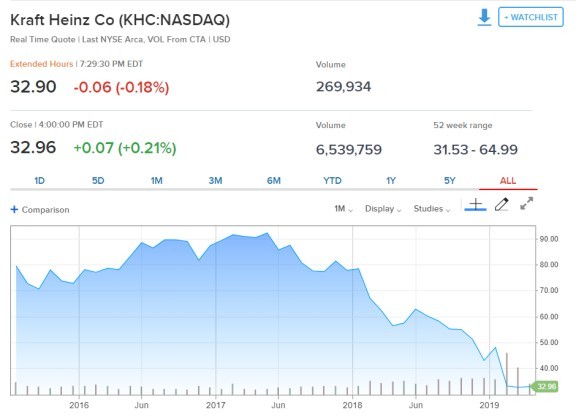Click the plus icon beside Comparison
The width and height of the screenshot is (576, 418).
pyautogui.click(x=14, y=209)
